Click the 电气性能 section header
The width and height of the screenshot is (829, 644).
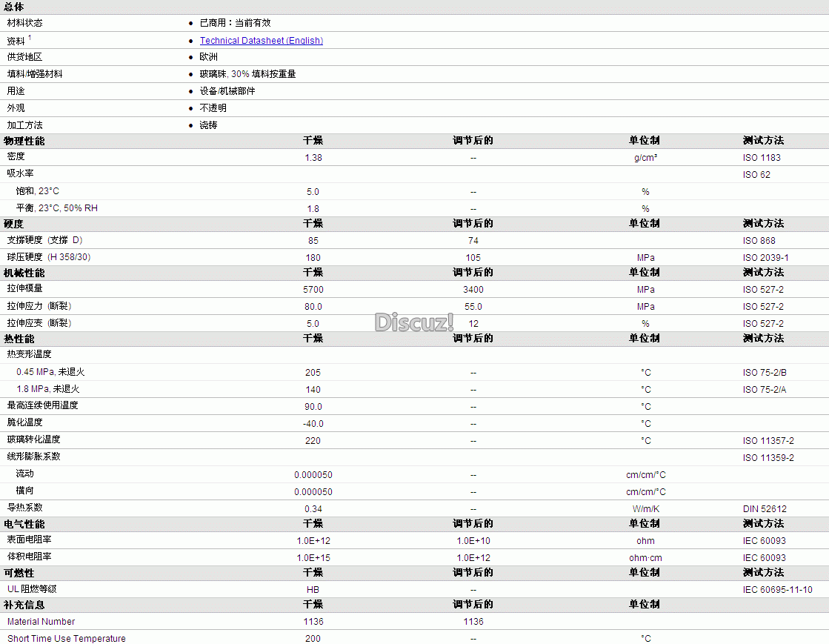24,525
